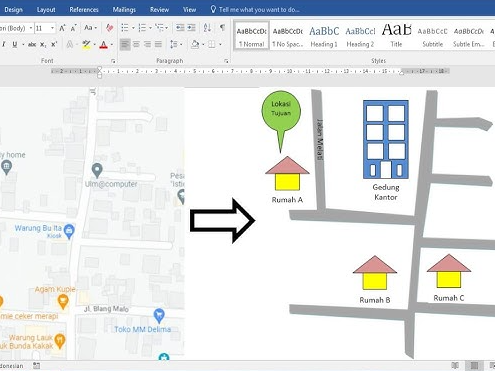Select the Lokasi Tujuan green callout shape
The width and height of the screenshot is (495, 371).
tap(281, 113)
